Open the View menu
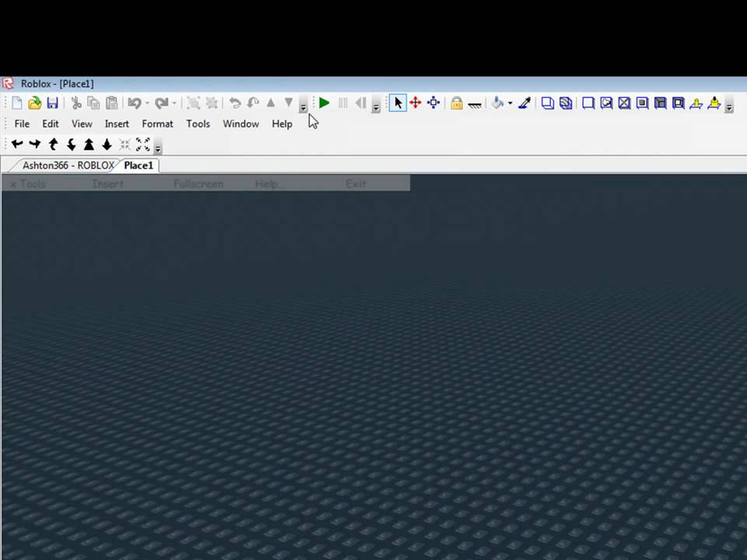 click(x=82, y=124)
